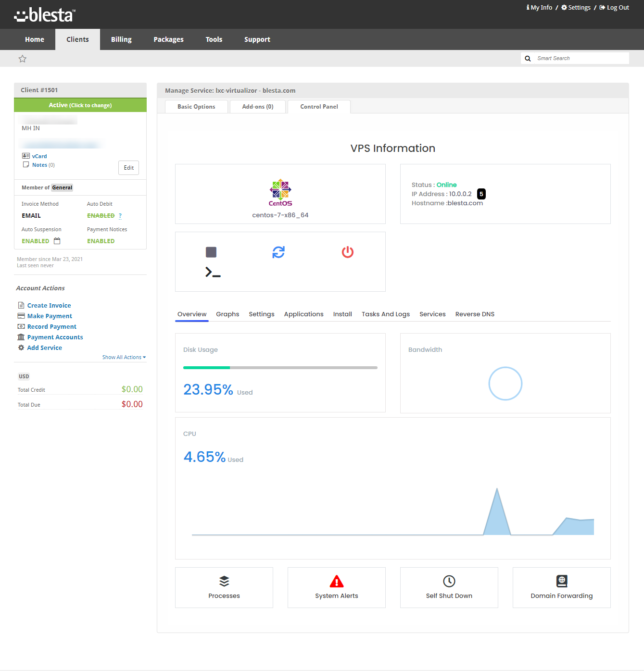Open the VNC console terminal icon
644x671 pixels.
click(212, 273)
